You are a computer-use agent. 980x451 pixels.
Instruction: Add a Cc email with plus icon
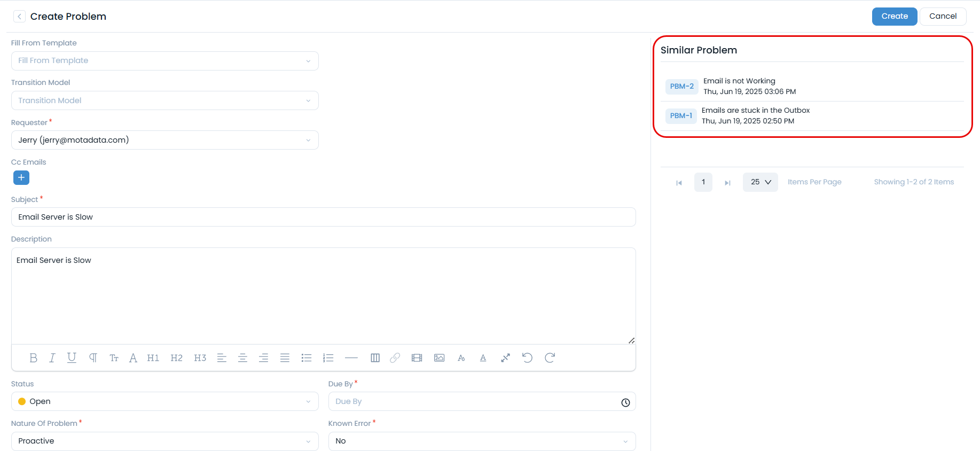pyautogui.click(x=21, y=178)
